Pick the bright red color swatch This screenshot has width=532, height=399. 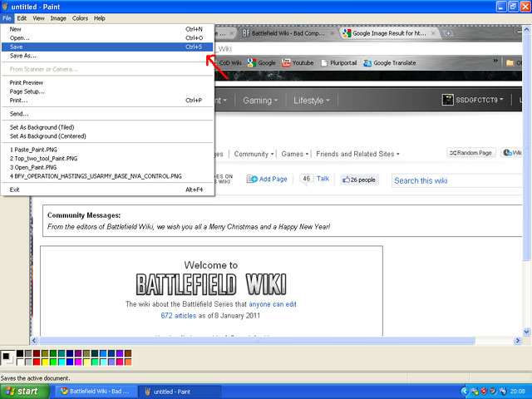pyautogui.click(x=37, y=362)
